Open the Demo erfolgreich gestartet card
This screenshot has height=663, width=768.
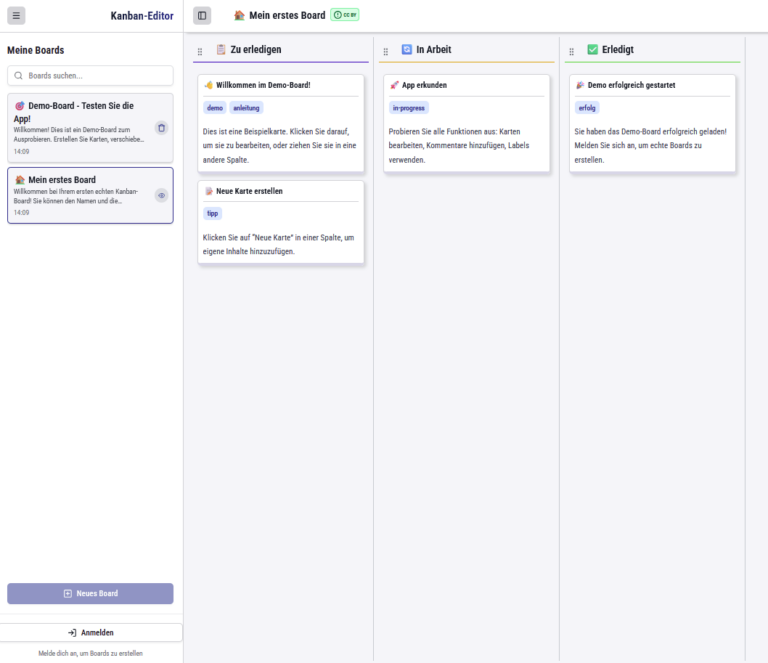tap(652, 123)
